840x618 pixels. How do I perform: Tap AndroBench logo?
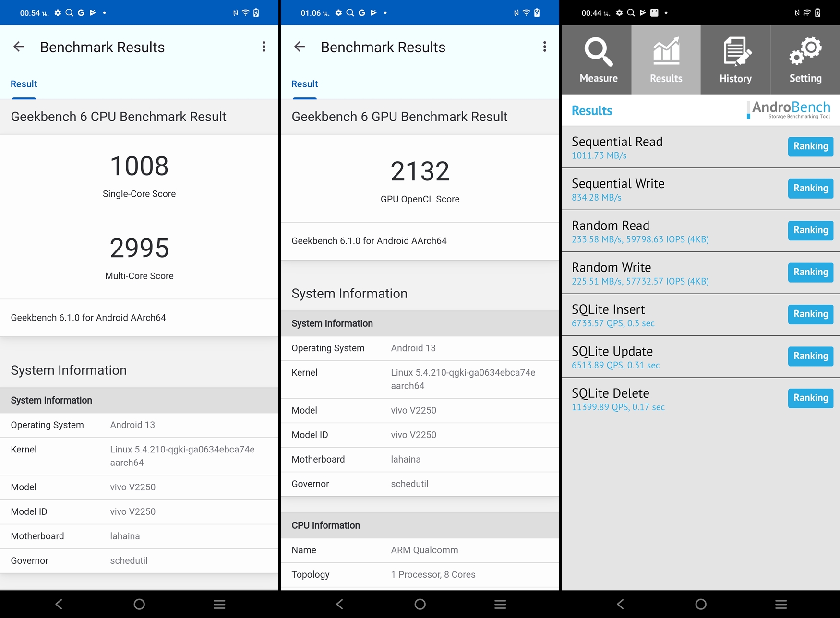pyautogui.click(x=789, y=110)
